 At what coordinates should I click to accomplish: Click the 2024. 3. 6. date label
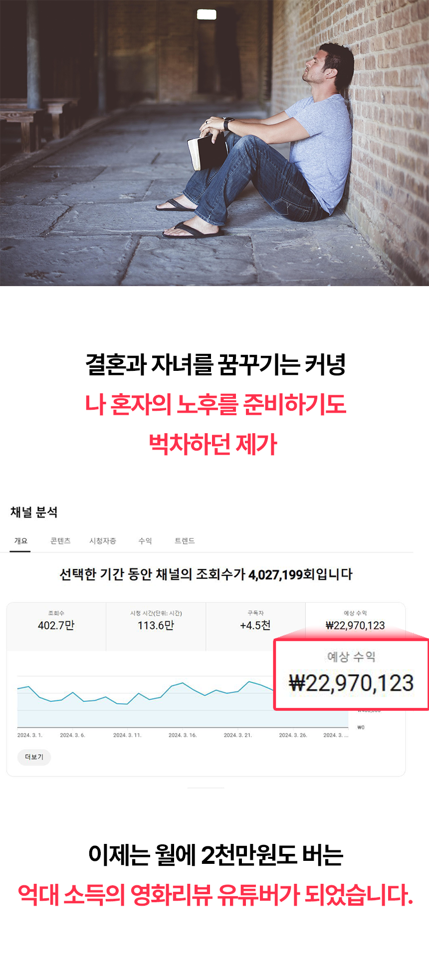tap(72, 735)
